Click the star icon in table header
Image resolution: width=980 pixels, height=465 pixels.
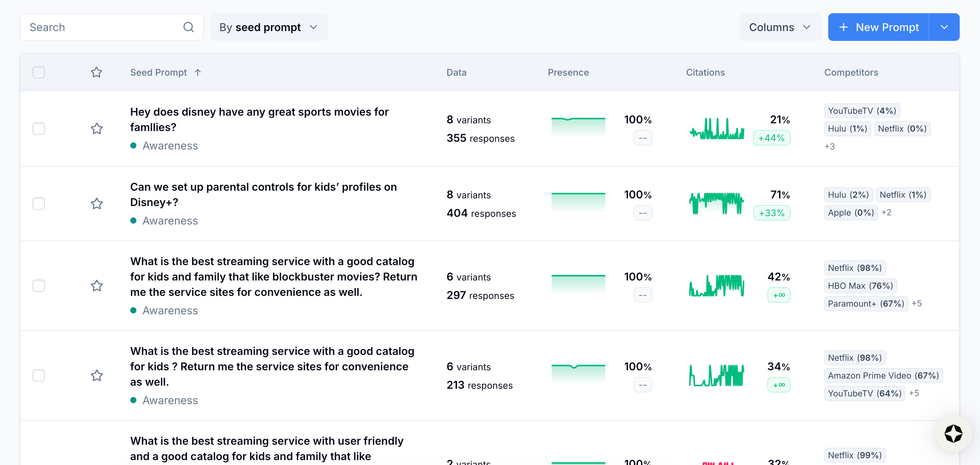tap(96, 72)
